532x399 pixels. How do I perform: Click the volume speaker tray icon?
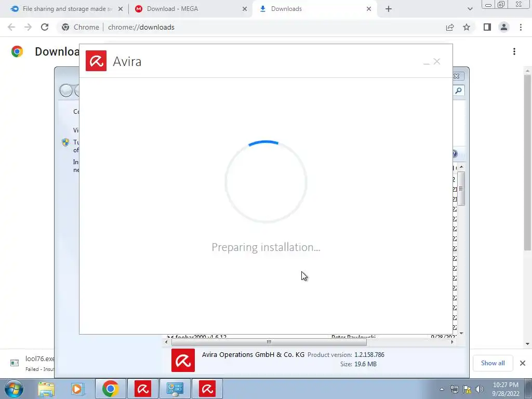[x=480, y=389]
